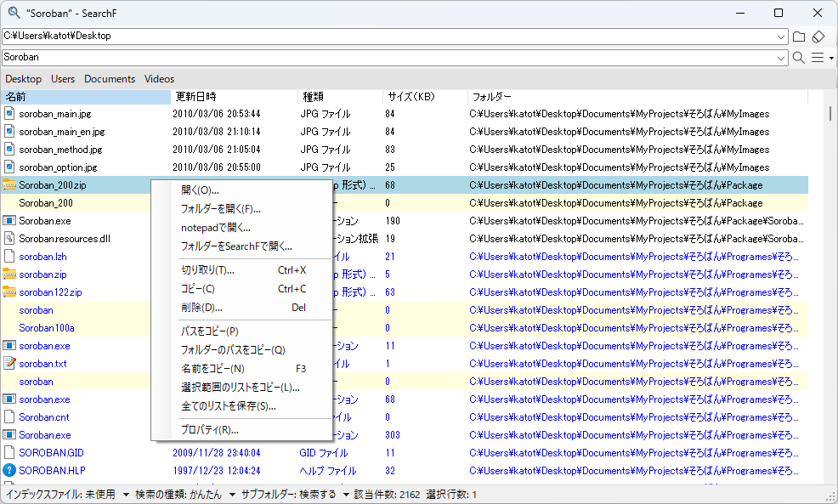Screen dimensions: 838x504
Task: Click the vertical scrollbar thumb
Action: point(830,113)
